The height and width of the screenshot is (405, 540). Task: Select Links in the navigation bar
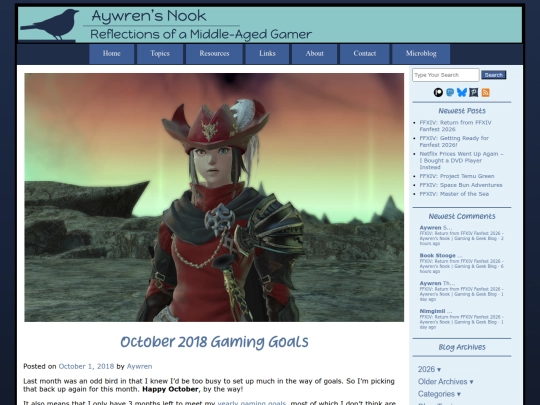[x=267, y=54]
